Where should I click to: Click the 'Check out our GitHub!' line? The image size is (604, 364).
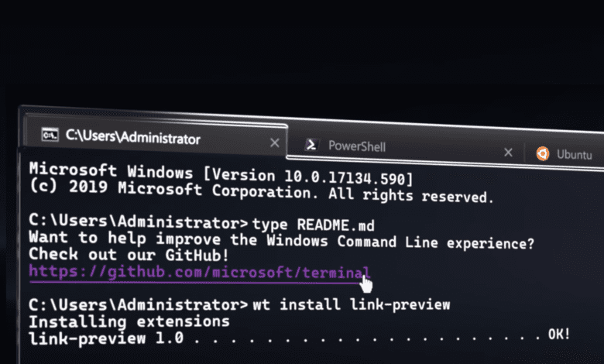click(129, 254)
